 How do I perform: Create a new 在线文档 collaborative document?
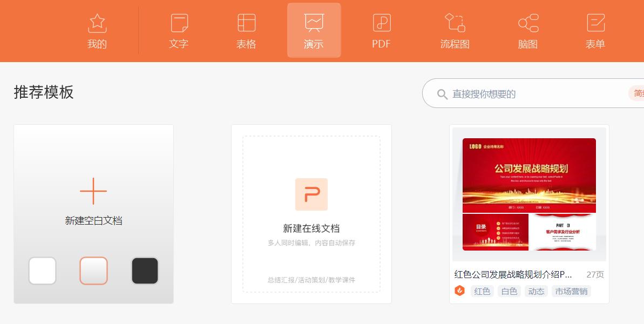(x=311, y=213)
